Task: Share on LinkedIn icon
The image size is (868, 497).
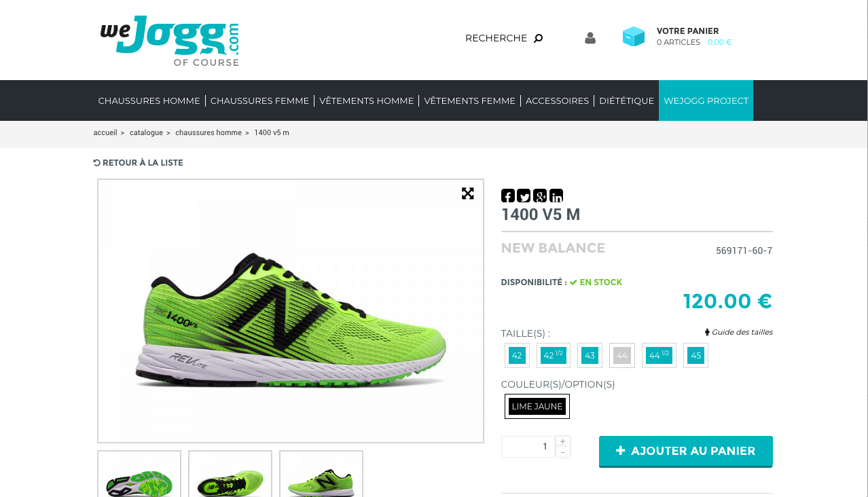Action: [x=556, y=196]
